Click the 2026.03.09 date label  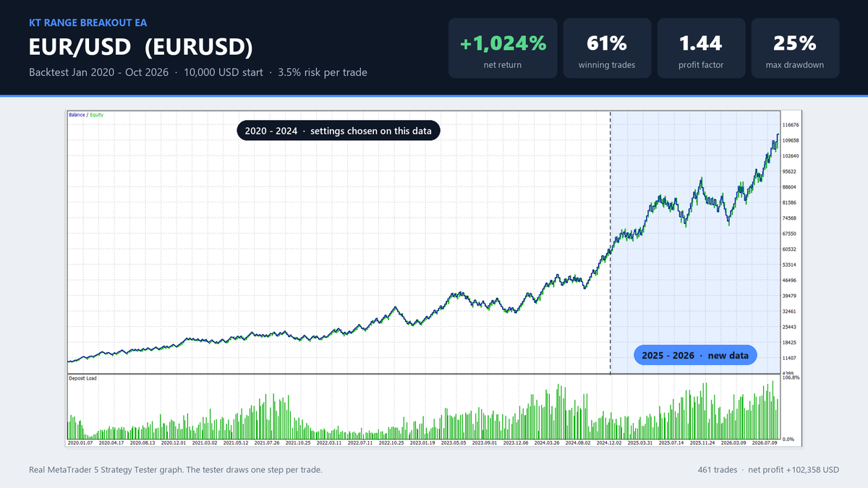(734, 443)
